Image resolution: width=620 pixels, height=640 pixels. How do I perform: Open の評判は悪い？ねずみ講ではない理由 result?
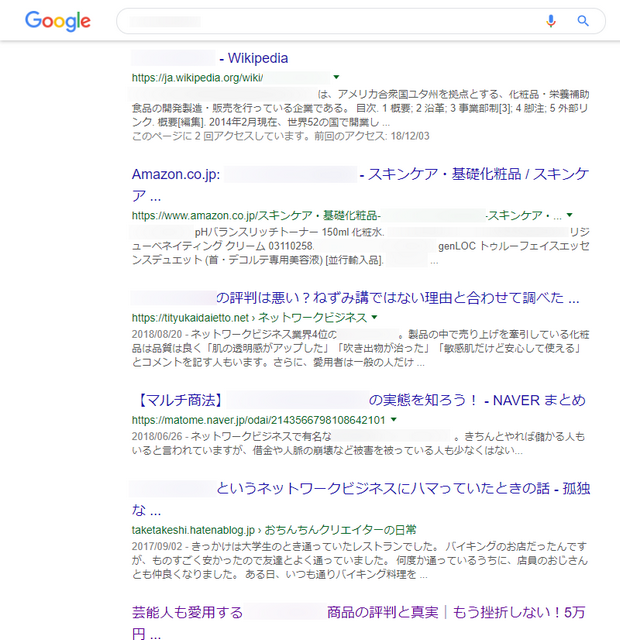click(x=355, y=298)
